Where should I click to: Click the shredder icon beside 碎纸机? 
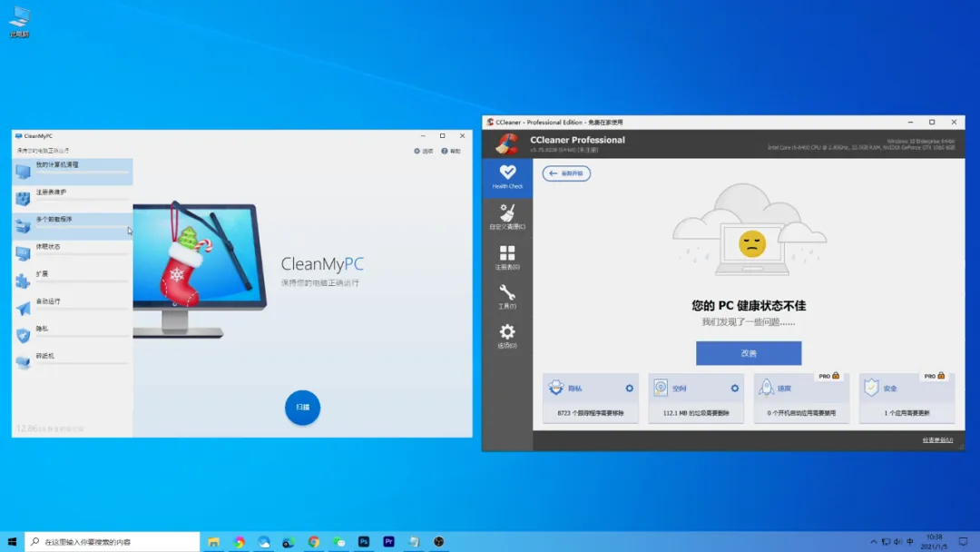tap(23, 362)
